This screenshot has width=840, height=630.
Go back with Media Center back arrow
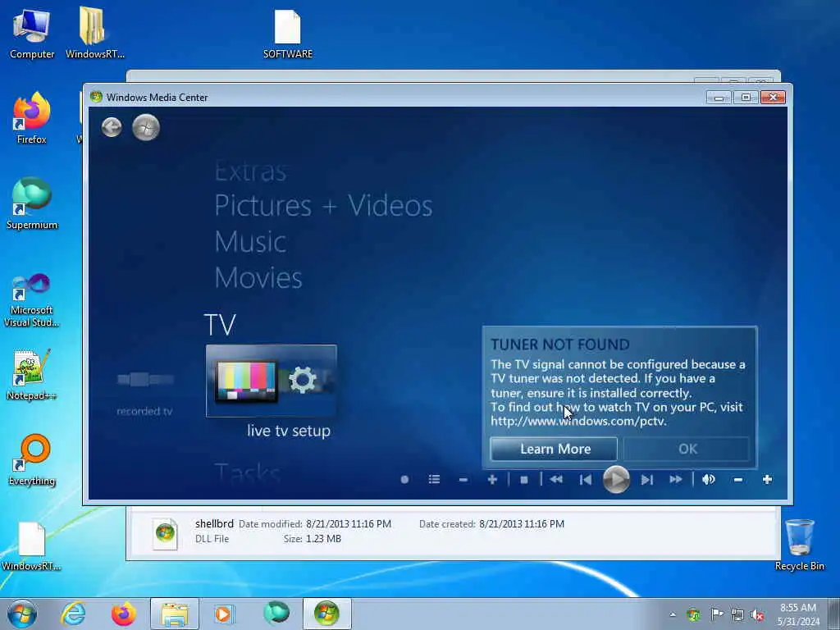(112, 127)
